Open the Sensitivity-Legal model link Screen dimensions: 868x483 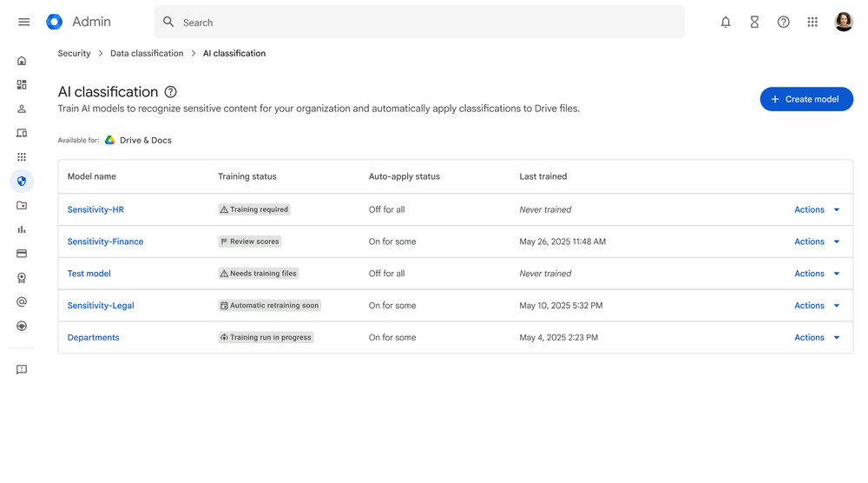(101, 306)
